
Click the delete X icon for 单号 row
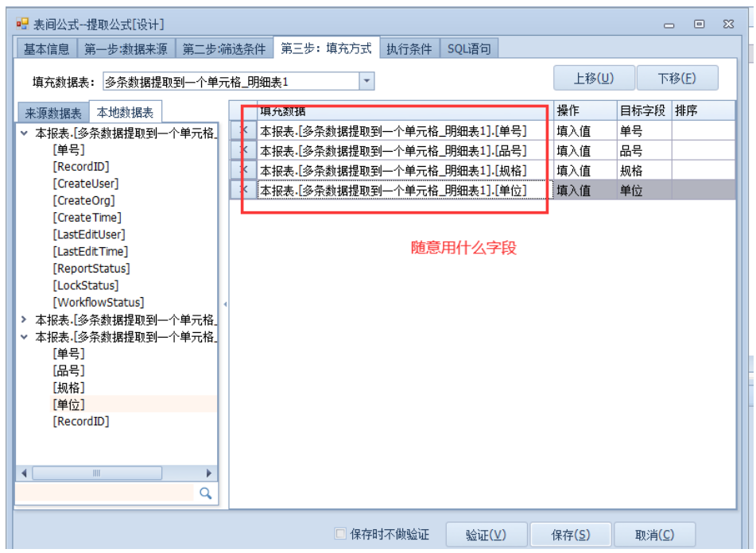point(243,131)
